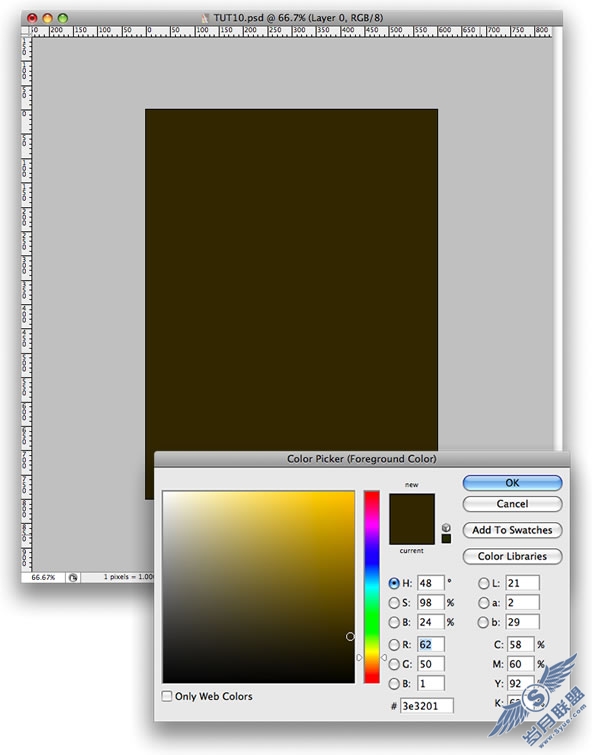592x755 pixels.
Task: Click the Add To Swatches button
Action: click(512, 530)
